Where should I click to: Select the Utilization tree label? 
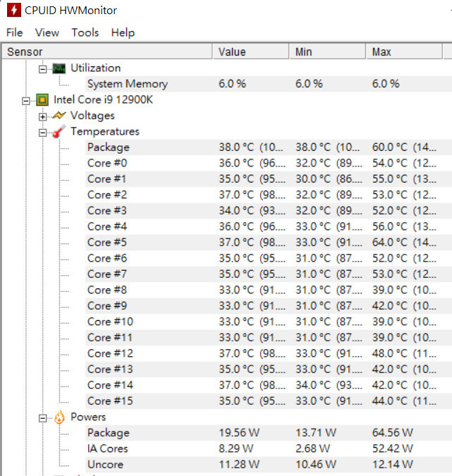point(96,68)
